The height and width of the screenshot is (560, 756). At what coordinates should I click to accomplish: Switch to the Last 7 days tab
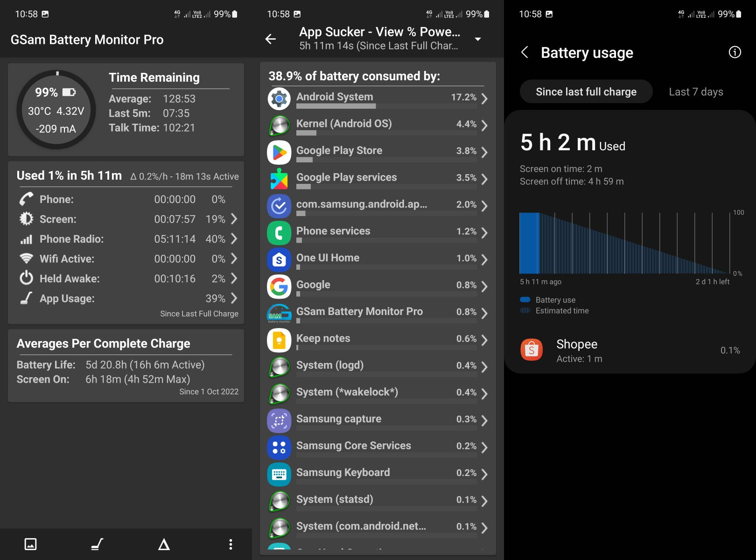[696, 91]
